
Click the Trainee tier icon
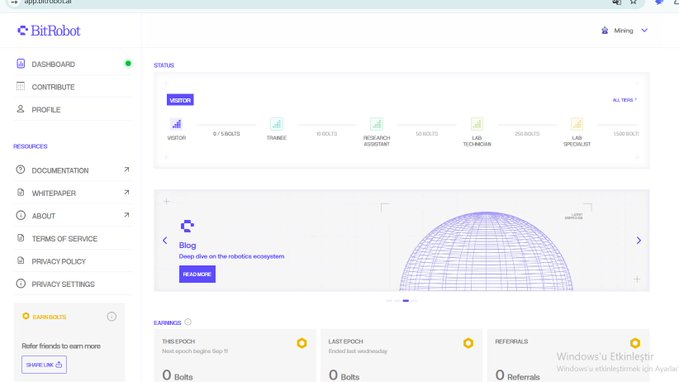(x=277, y=124)
